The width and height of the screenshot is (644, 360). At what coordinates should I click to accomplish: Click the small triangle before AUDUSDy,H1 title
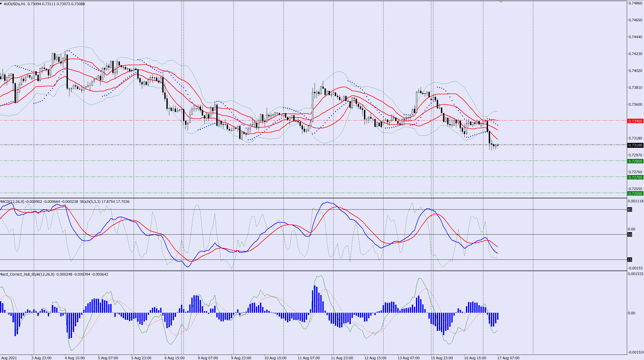1,4
